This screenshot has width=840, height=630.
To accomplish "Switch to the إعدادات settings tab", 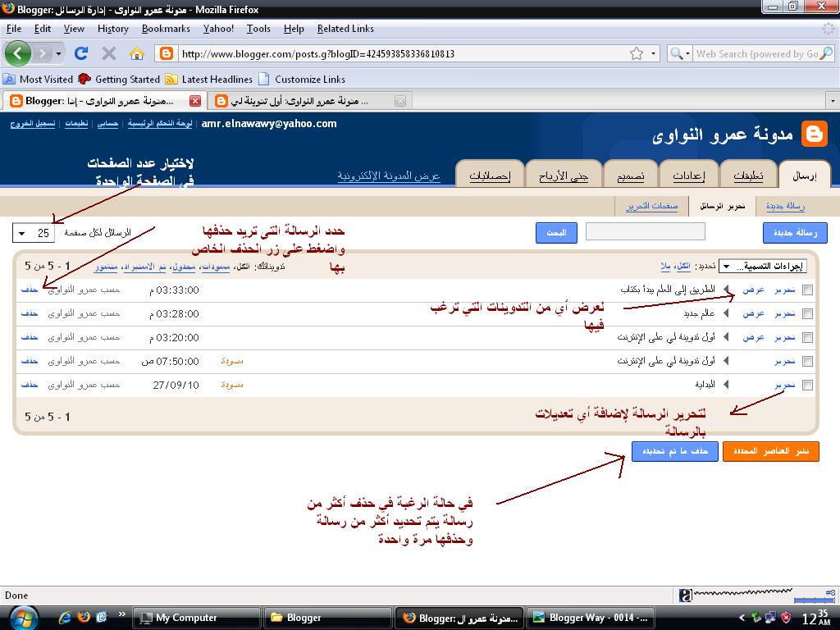I will pyautogui.click(x=689, y=176).
